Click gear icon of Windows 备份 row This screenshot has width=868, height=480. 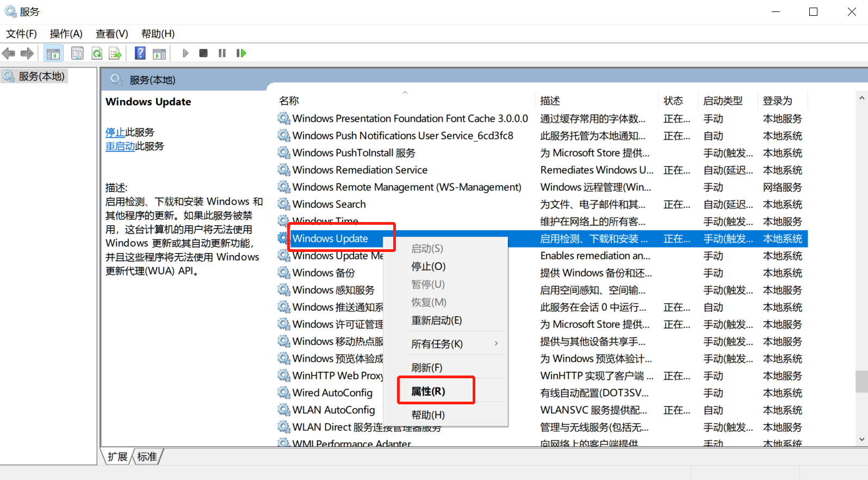click(283, 273)
